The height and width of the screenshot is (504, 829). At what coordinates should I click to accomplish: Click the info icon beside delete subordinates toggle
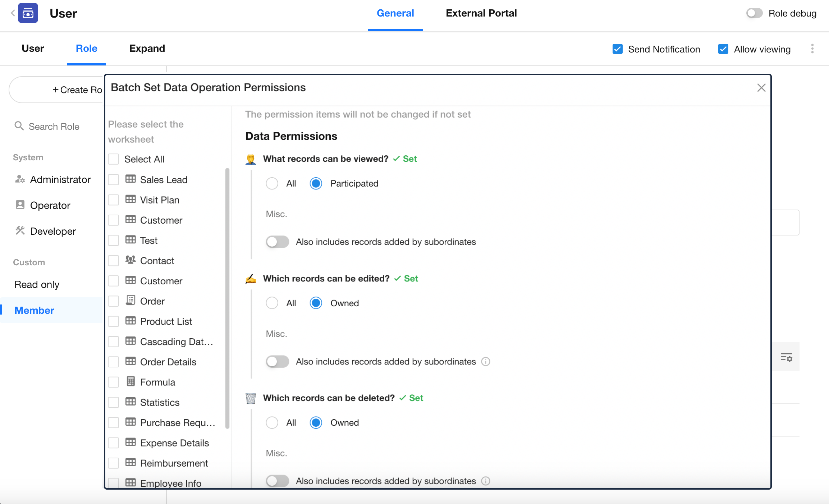pyautogui.click(x=485, y=481)
